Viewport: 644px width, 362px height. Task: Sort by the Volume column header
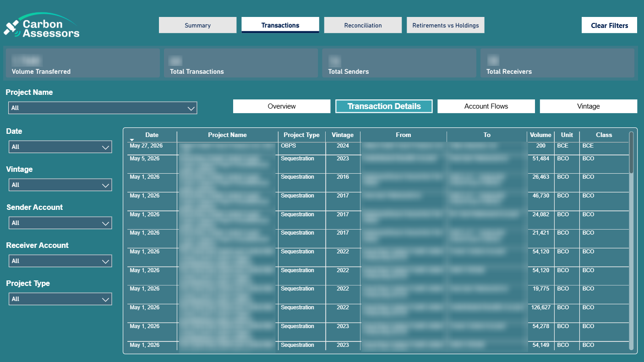pos(540,135)
